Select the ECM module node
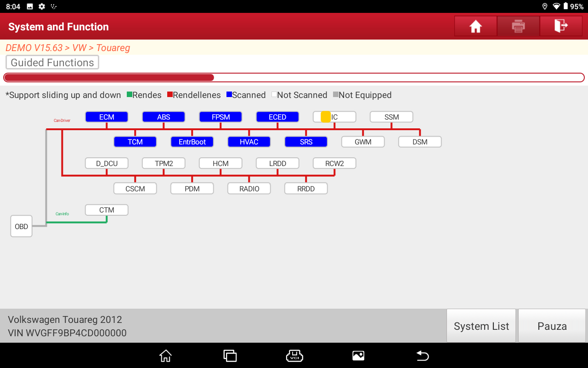The height and width of the screenshot is (368, 588). tap(107, 117)
